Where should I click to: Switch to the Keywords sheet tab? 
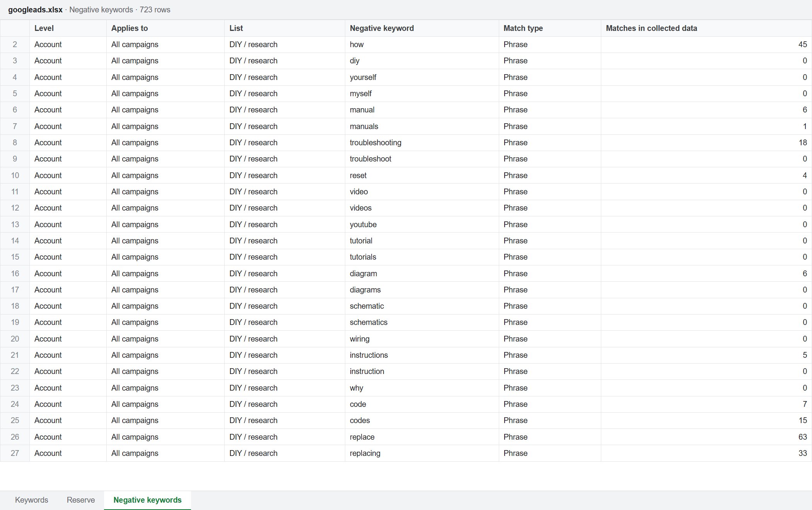point(31,500)
